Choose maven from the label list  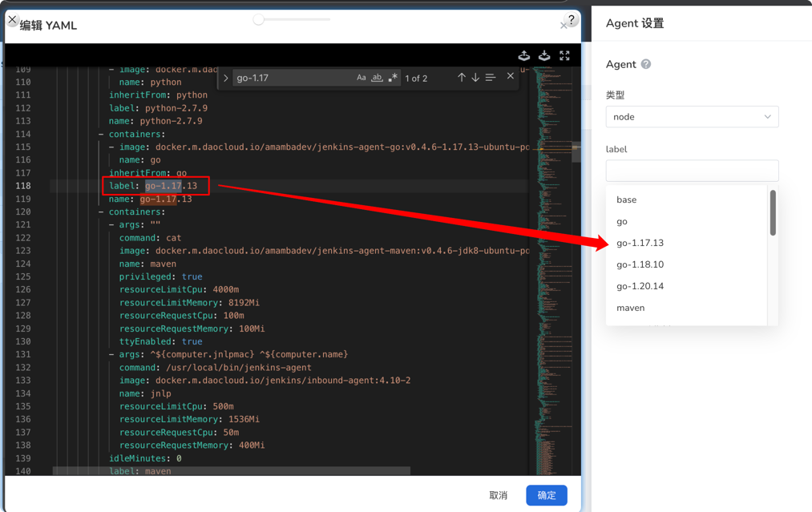click(630, 308)
